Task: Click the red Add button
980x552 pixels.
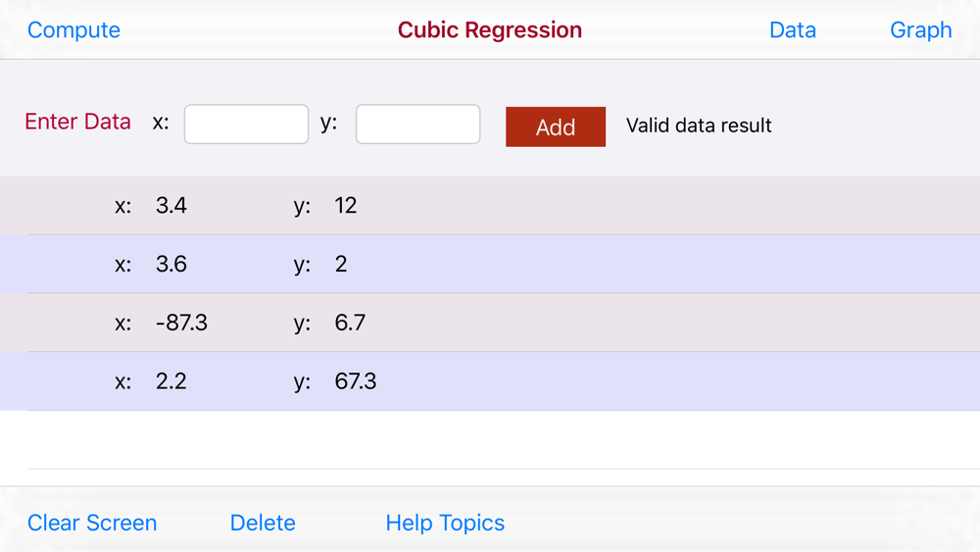Action: click(x=556, y=126)
